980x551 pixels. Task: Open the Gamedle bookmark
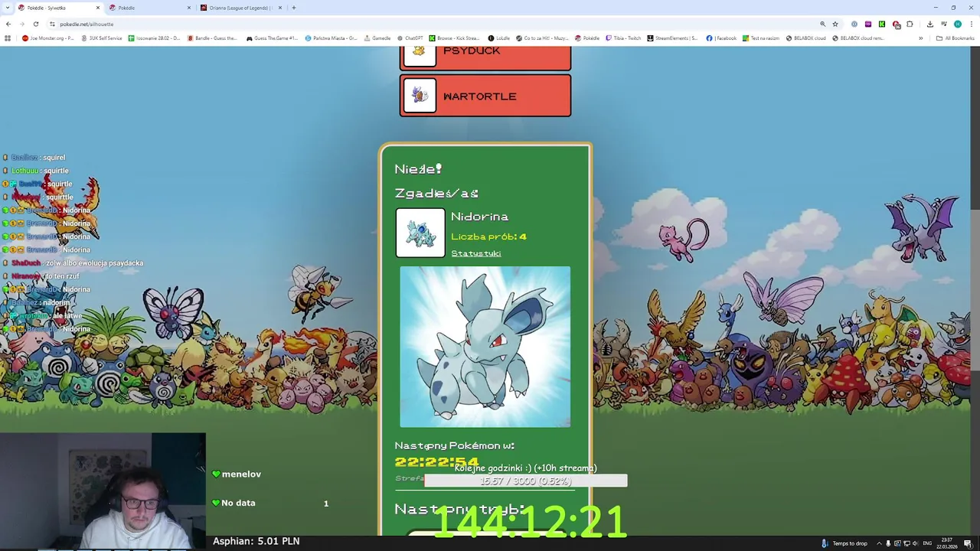(x=377, y=38)
